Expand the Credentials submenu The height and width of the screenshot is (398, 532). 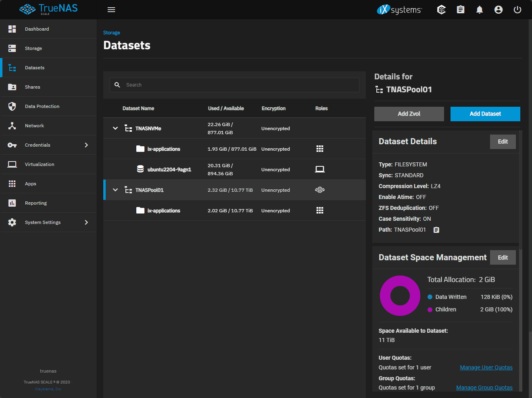tap(86, 145)
